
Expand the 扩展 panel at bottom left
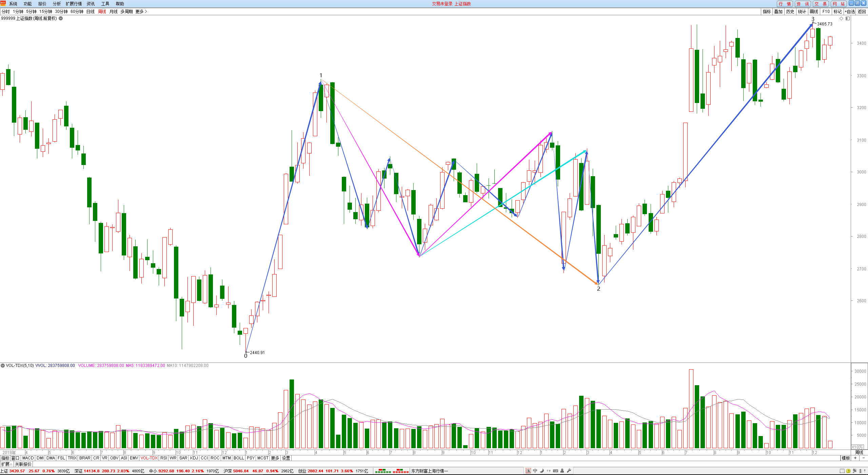tap(6, 464)
